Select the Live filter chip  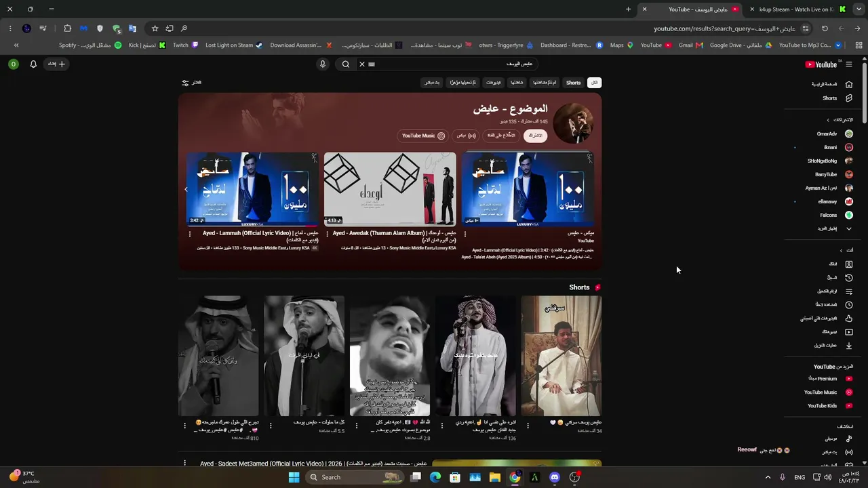(x=432, y=83)
